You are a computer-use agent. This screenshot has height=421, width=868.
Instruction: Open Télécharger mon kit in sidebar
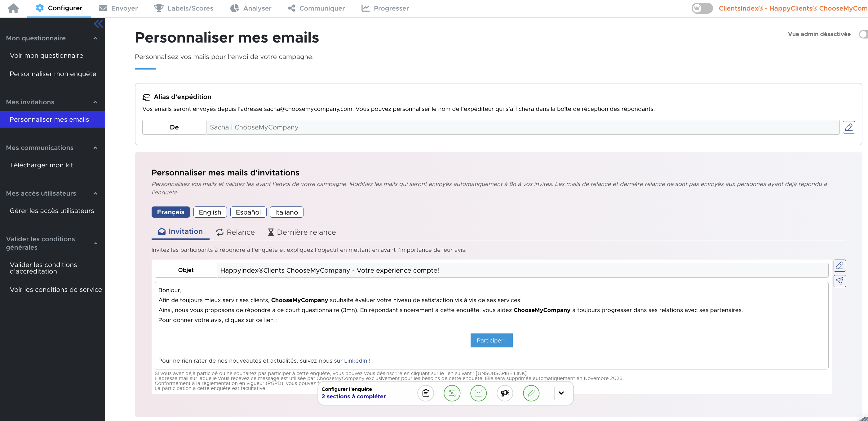(x=41, y=165)
